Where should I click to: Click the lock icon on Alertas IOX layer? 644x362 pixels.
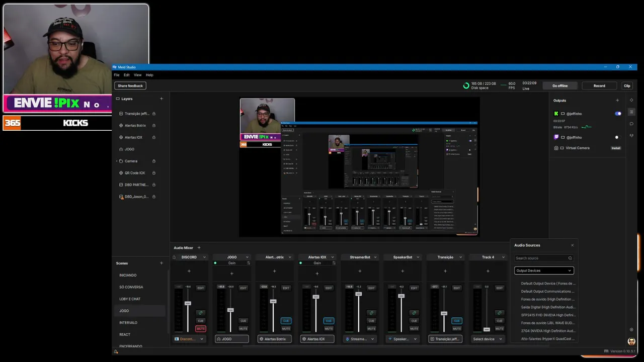click(154, 137)
